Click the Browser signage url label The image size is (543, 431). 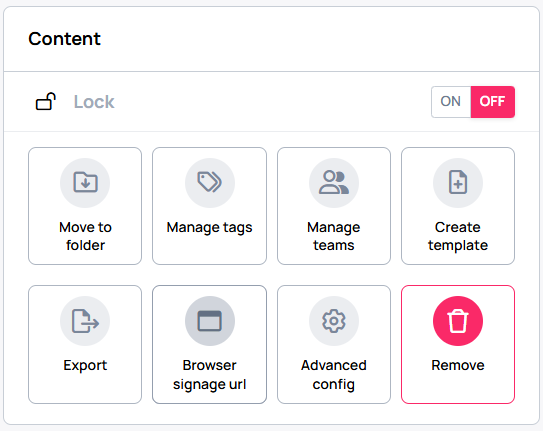pyautogui.click(x=210, y=375)
